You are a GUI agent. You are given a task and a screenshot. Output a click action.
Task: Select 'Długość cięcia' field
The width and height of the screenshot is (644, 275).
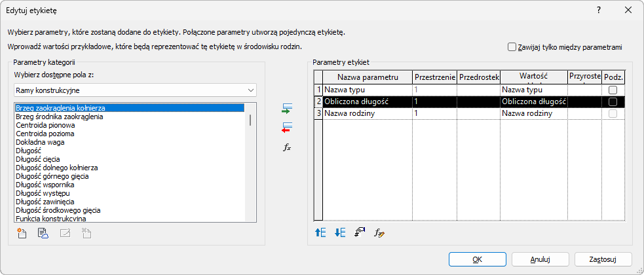click(130, 159)
